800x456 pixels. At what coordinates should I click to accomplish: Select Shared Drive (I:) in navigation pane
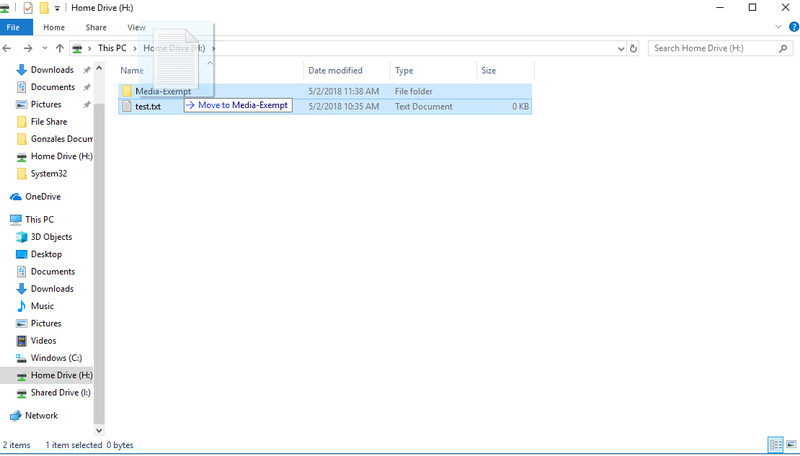tap(60, 393)
